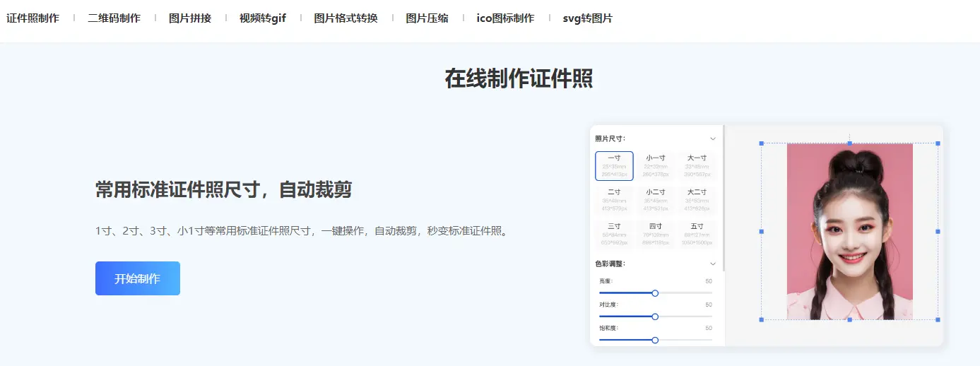Go to ico图标制作 tool
Screen dimensions: 980x366
click(505, 18)
